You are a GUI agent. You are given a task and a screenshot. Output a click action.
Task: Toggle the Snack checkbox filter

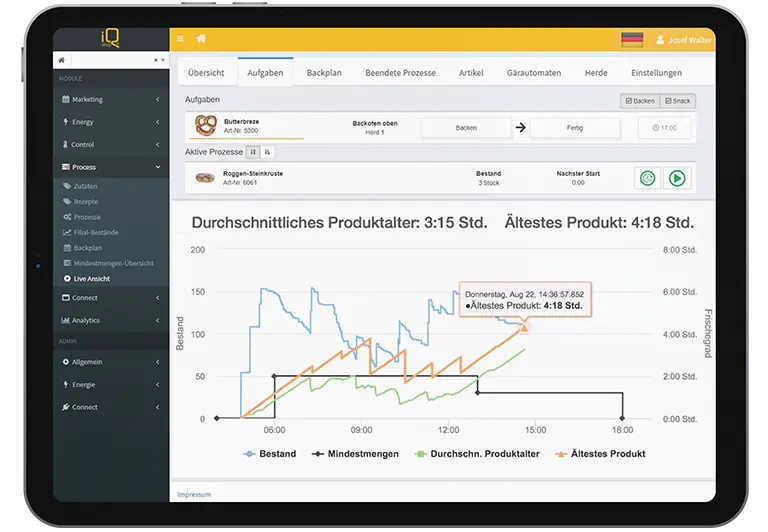677,101
